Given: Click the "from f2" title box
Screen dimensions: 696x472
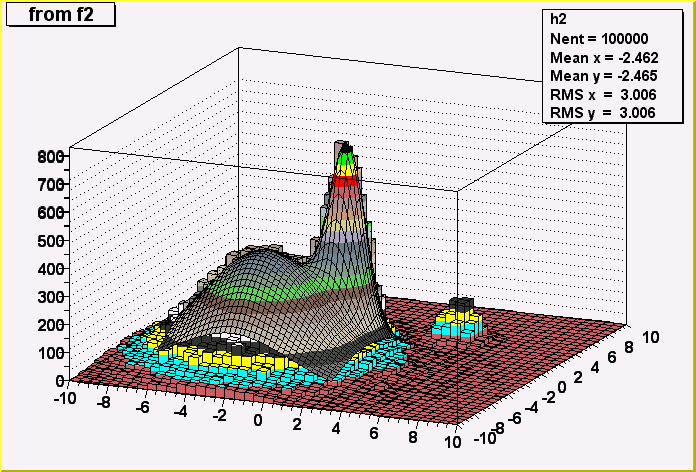Looking at the screenshot, I should click(x=59, y=14).
